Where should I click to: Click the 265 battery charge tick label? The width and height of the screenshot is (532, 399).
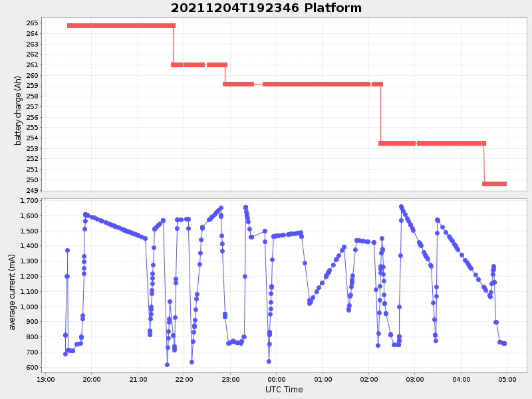pyautogui.click(x=32, y=23)
